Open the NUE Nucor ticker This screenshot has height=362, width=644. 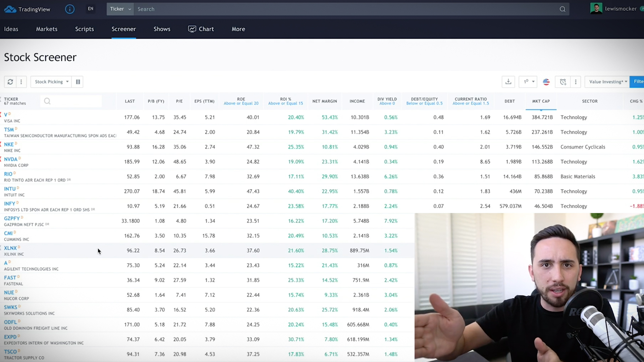coord(9,292)
